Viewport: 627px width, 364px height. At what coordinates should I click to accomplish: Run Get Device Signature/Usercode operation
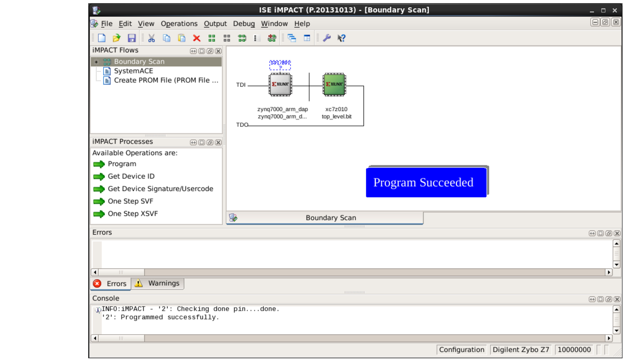(161, 189)
